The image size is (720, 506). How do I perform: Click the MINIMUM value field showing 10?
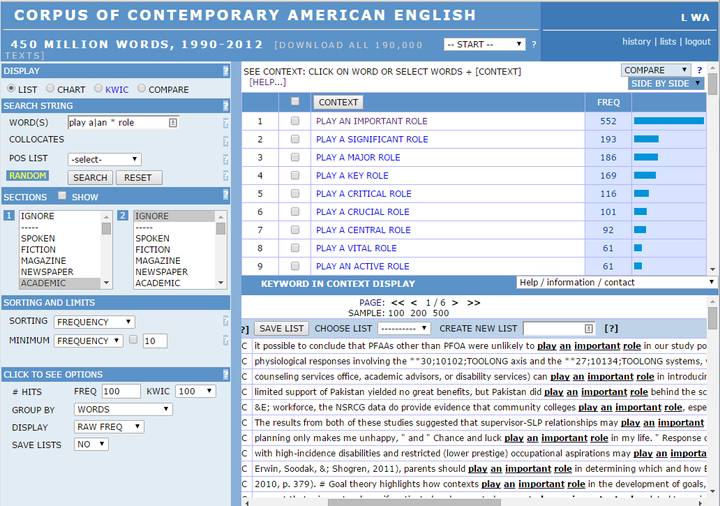[155, 341]
